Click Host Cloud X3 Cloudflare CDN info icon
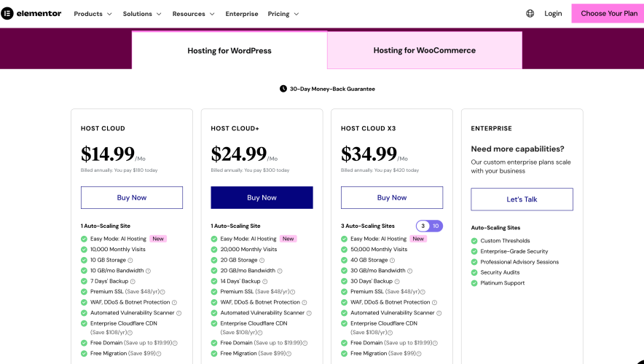 coord(390,333)
